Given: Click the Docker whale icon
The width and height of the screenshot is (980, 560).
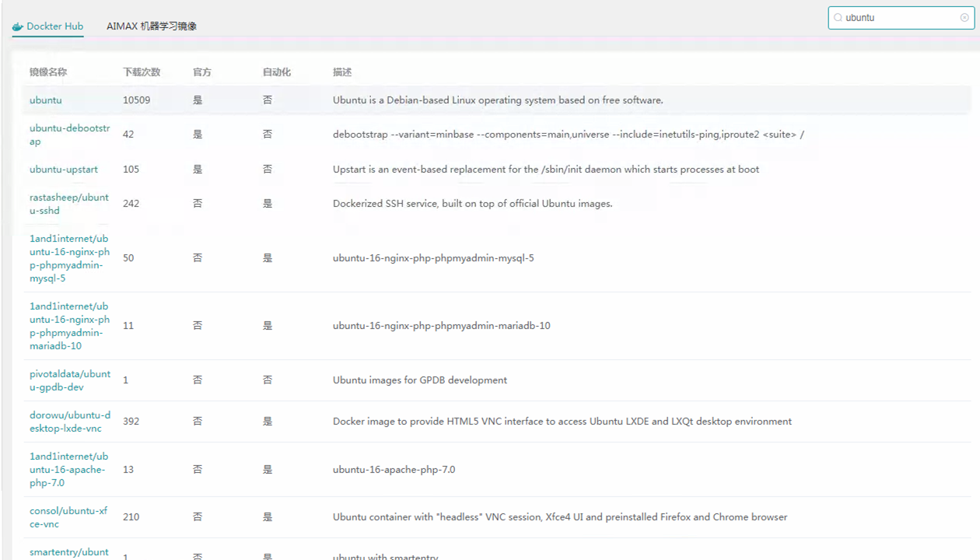Looking at the screenshot, I should pyautogui.click(x=18, y=26).
